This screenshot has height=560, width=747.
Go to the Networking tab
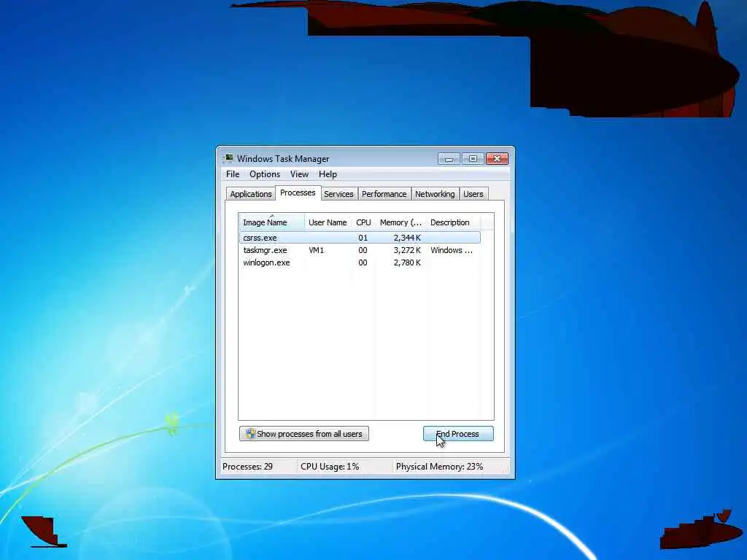pyautogui.click(x=435, y=194)
